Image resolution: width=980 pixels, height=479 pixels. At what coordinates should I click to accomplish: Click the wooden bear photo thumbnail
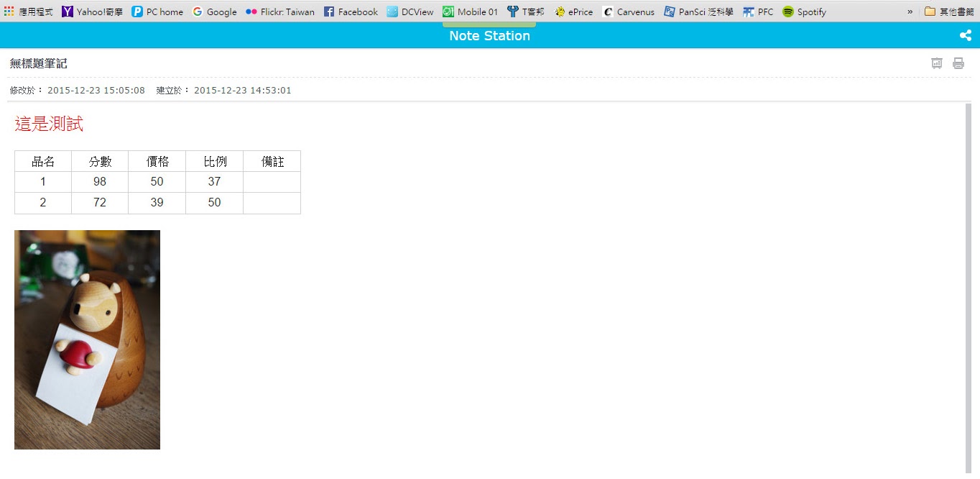(x=87, y=339)
